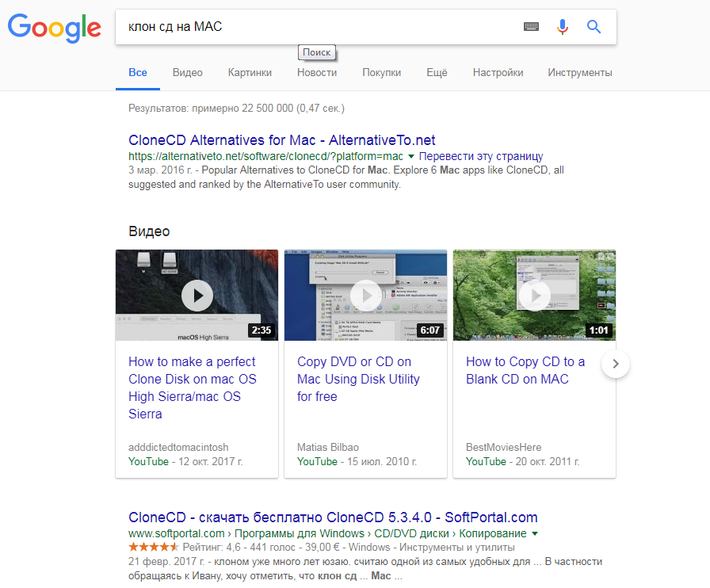Click YouTube - 12 окт. 2017 г. text

pyautogui.click(x=185, y=462)
